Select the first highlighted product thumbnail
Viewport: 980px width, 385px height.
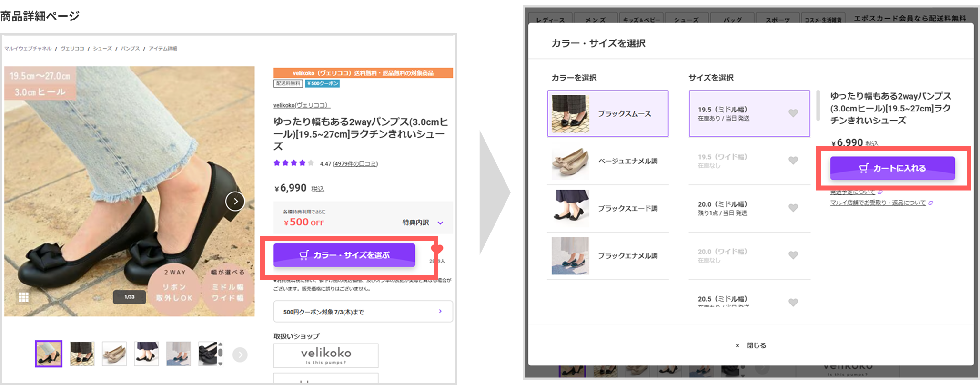coord(49,354)
